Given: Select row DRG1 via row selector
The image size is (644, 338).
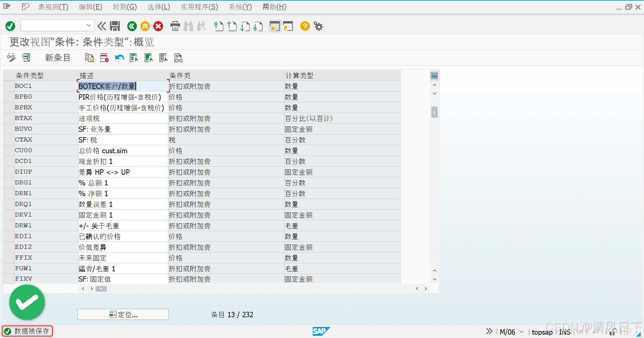Looking at the screenshot, I should 8,183.
